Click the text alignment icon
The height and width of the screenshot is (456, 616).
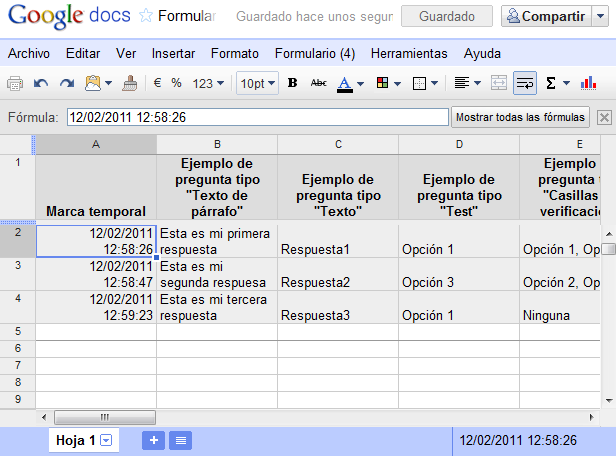coord(462,83)
